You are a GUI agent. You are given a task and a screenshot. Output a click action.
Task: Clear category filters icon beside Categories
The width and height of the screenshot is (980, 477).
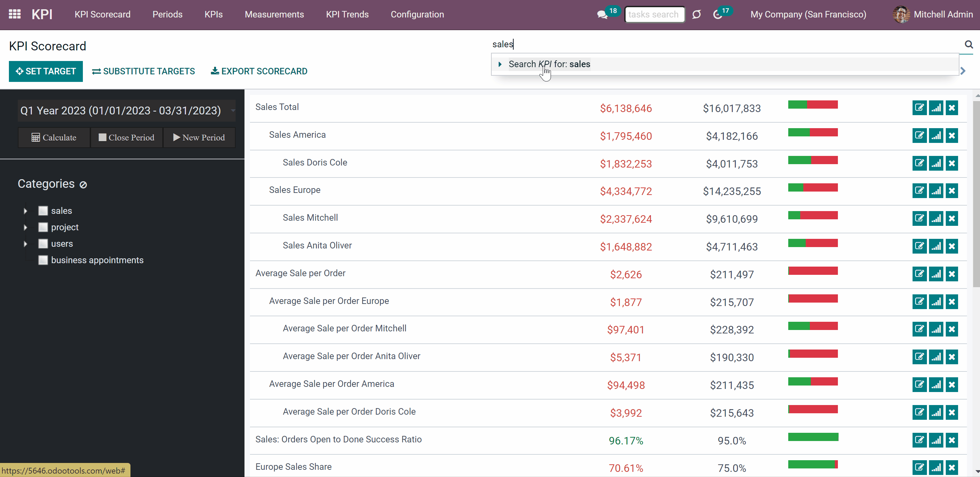(83, 185)
